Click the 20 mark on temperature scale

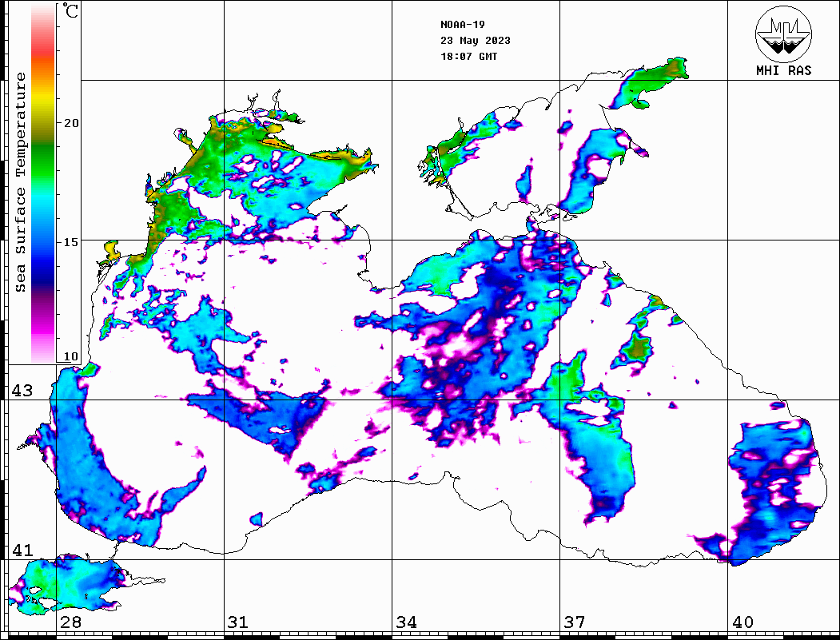71,123
